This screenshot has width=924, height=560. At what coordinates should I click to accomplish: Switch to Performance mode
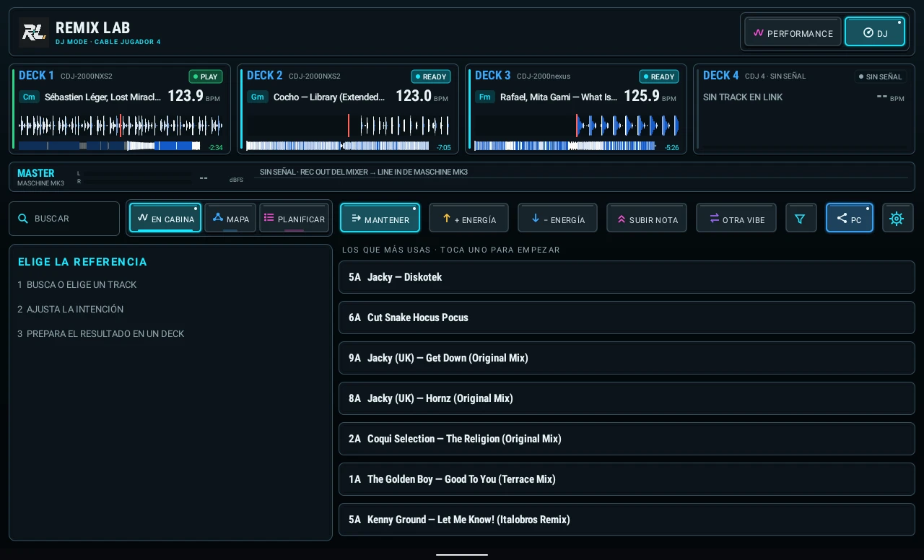tap(793, 32)
